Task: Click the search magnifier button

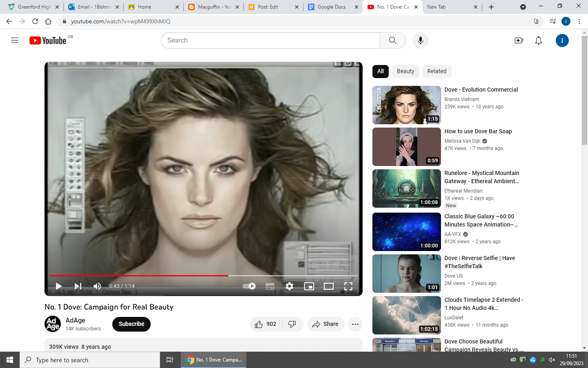Action: [393, 40]
